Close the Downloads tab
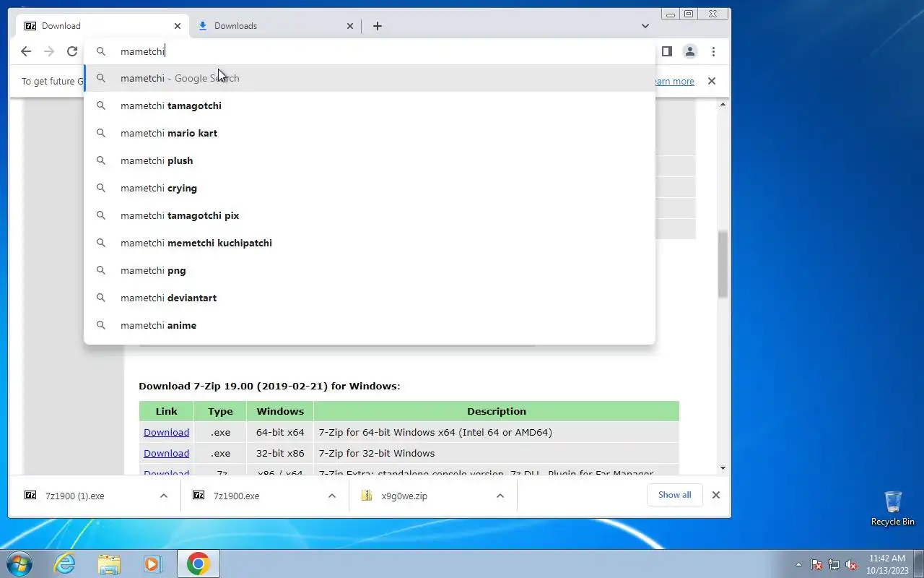Image resolution: width=924 pixels, height=578 pixels. pyautogui.click(x=350, y=26)
